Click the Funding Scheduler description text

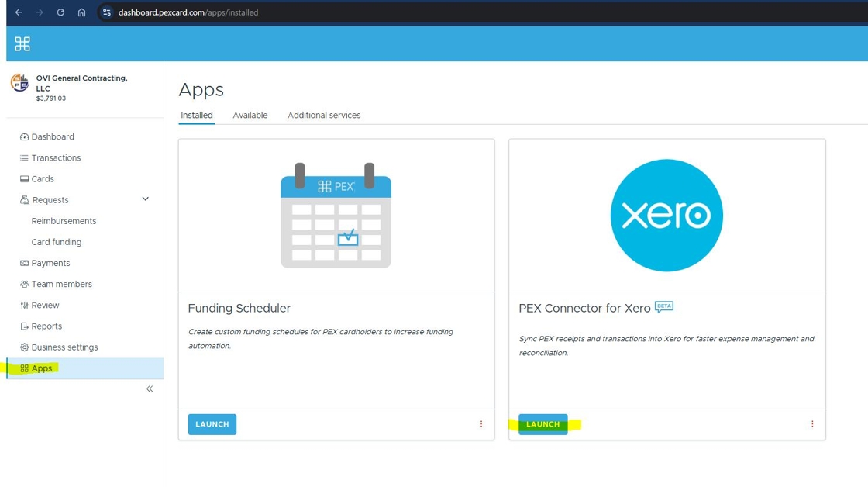(321, 339)
